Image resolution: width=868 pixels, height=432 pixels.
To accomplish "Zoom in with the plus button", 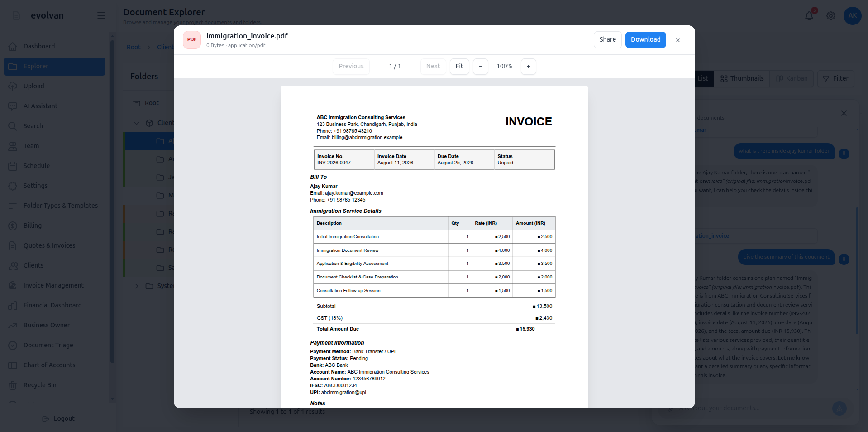I will tap(529, 67).
